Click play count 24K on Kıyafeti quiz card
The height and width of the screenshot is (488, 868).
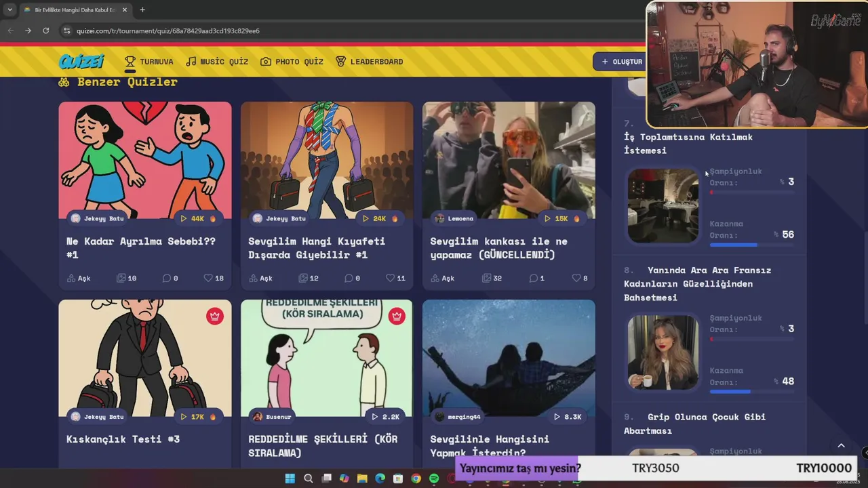[380, 218]
